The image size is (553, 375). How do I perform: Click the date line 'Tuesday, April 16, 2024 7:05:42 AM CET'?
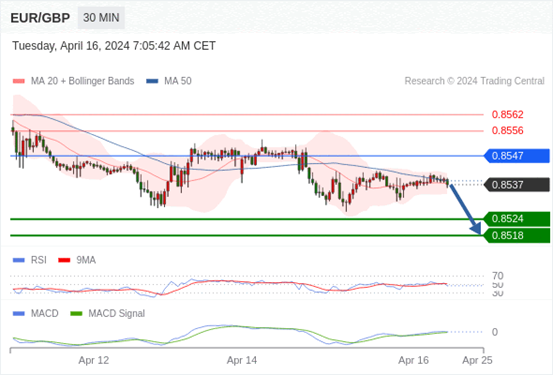click(114, 46)
